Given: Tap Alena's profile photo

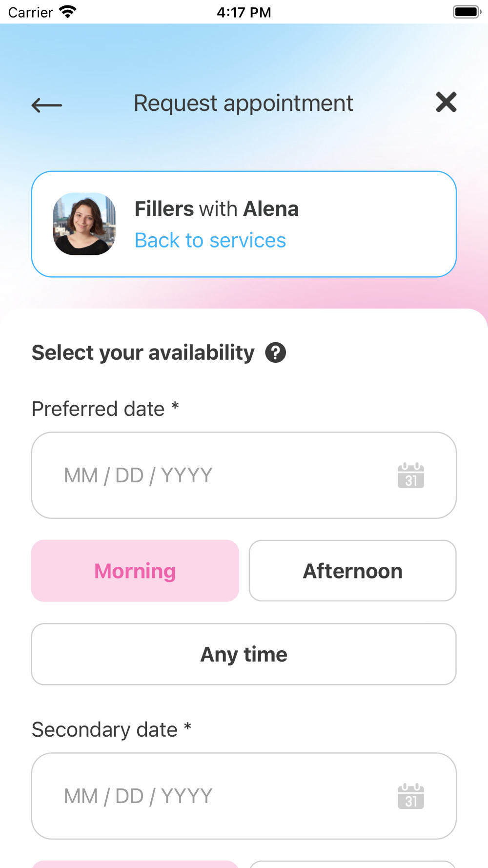Looking at the screenshot, I should click(84, 224).
